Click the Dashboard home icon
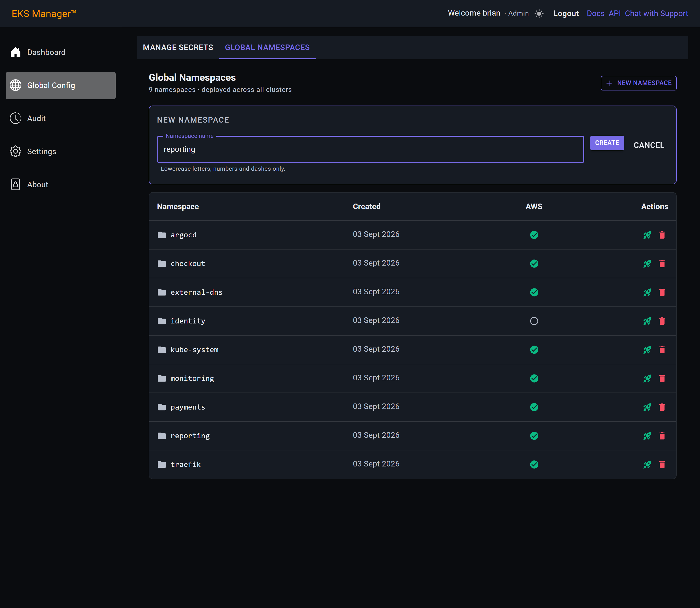Viewport: 700px width, 608px height. (16, 52)
